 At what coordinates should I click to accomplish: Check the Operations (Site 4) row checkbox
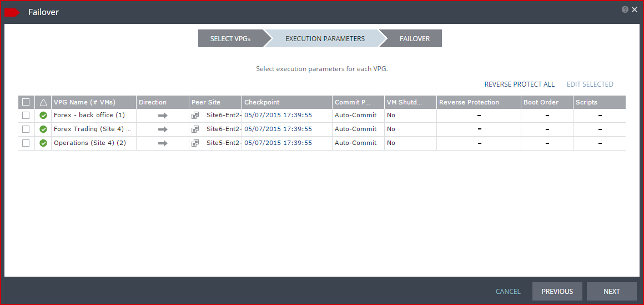click(x=26, y=143)
